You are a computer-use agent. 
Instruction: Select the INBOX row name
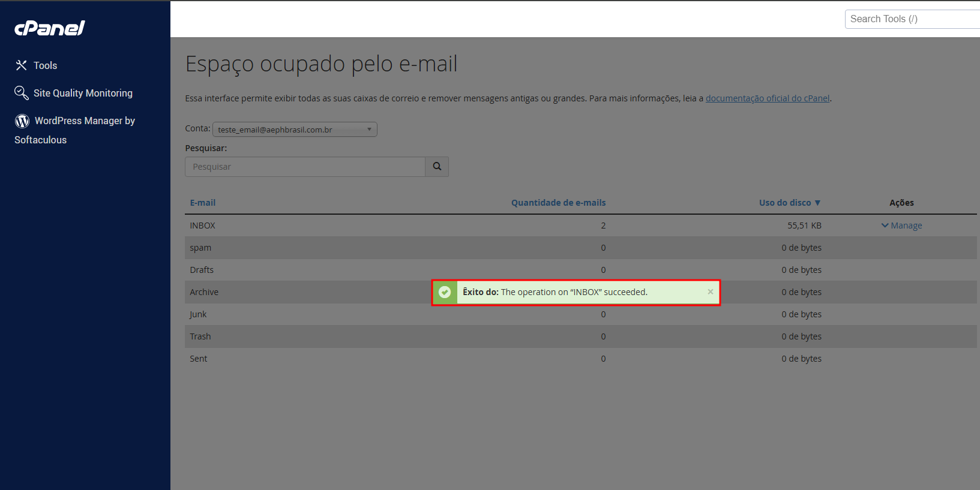click(202, 226)
